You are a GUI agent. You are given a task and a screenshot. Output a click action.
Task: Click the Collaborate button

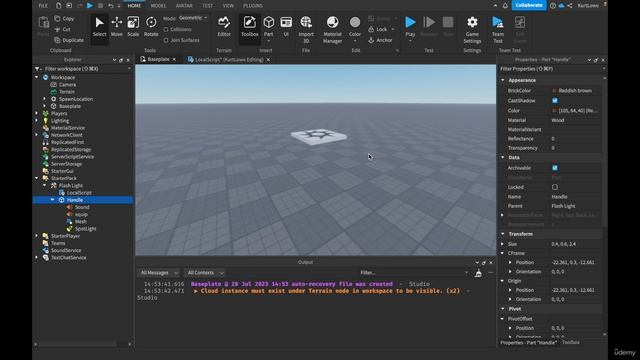529,5
